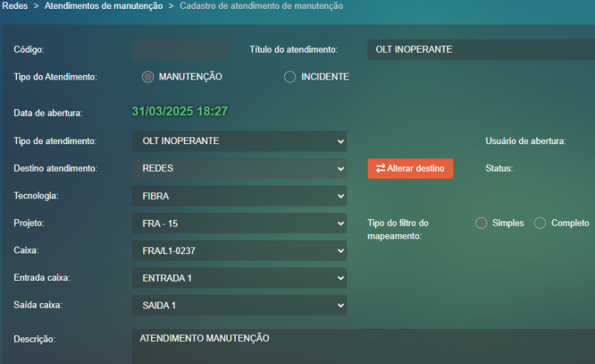Image resolution: width=595 pixels, height=364 pixels.
Task: Select the MANUTENÇÃO radio button
Action: click(147, 77)
